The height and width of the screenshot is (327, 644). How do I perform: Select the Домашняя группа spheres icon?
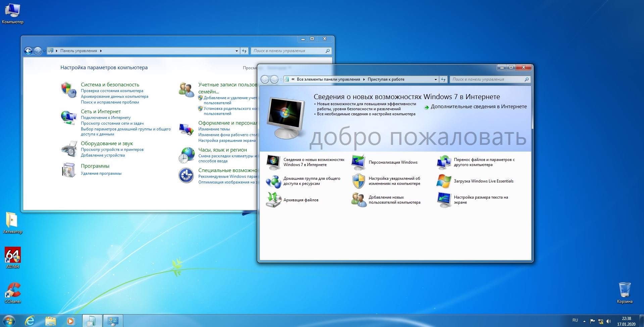pyautogui.click(x=274, y=181)
